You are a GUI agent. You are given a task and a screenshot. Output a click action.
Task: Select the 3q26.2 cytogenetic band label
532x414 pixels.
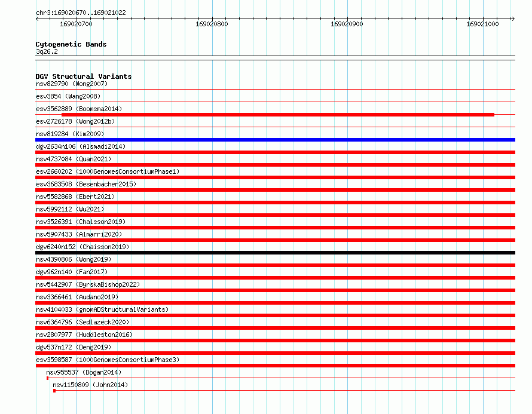pyautogui.click(x=47, y=51)
